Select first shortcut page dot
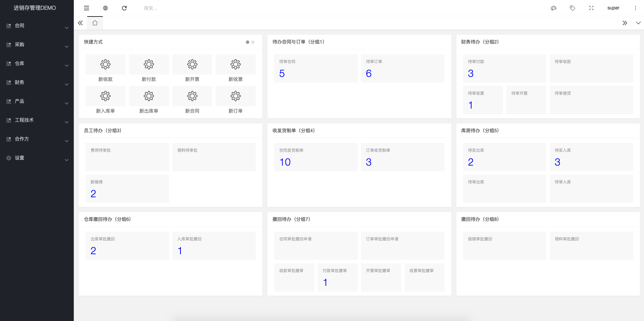 click(248, 42)
